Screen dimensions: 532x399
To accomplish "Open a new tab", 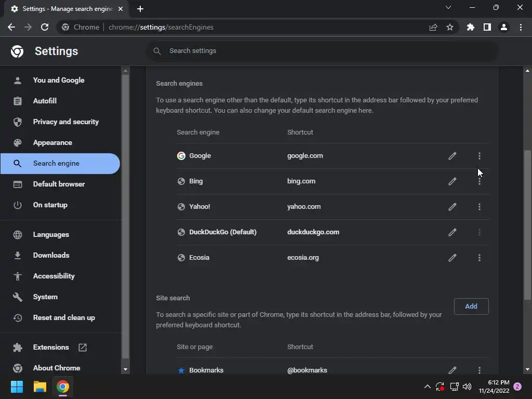I will pos(140,9).
